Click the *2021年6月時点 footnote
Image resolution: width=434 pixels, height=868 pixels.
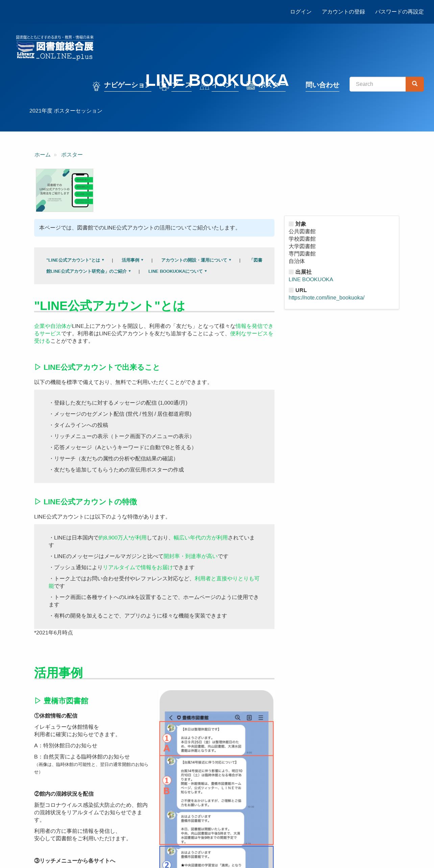click(53, 633)
